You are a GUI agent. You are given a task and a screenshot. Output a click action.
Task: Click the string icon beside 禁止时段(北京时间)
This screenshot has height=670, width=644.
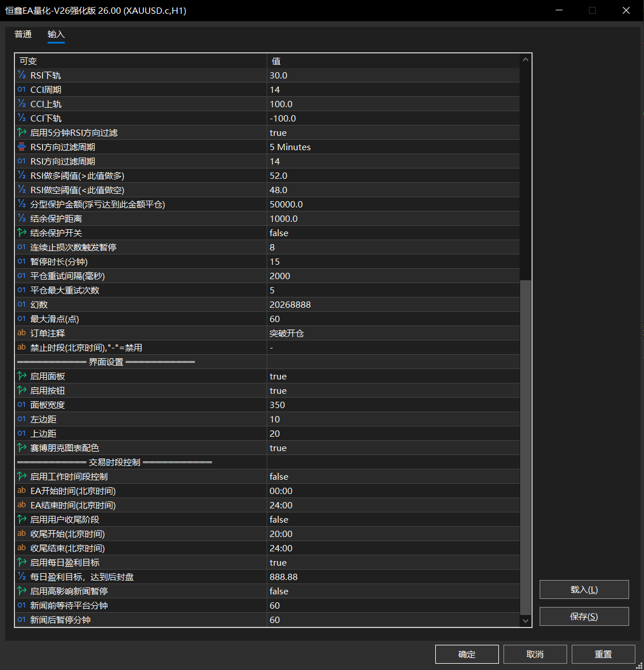[22, 347]
